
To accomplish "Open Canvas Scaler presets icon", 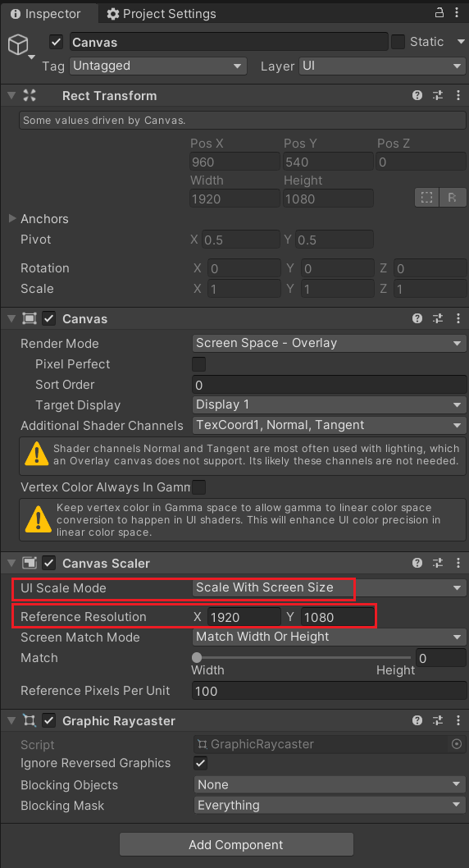I will click(438, 563).
